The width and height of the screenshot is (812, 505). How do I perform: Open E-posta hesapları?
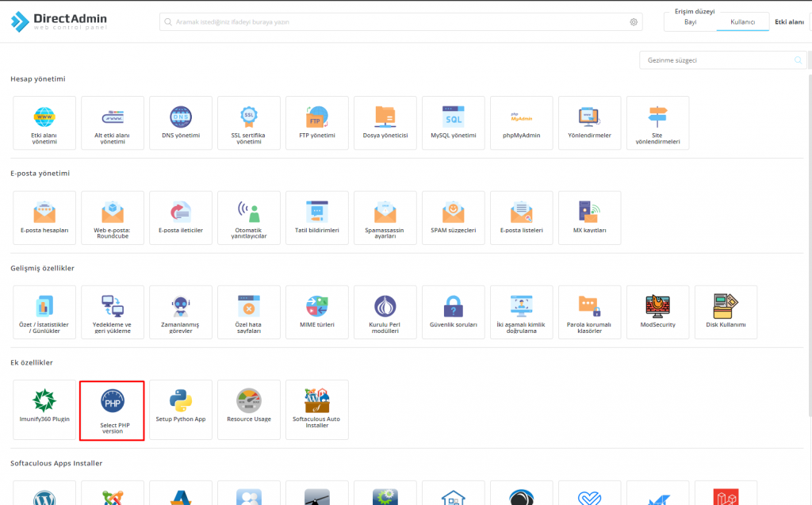[44, 217]
